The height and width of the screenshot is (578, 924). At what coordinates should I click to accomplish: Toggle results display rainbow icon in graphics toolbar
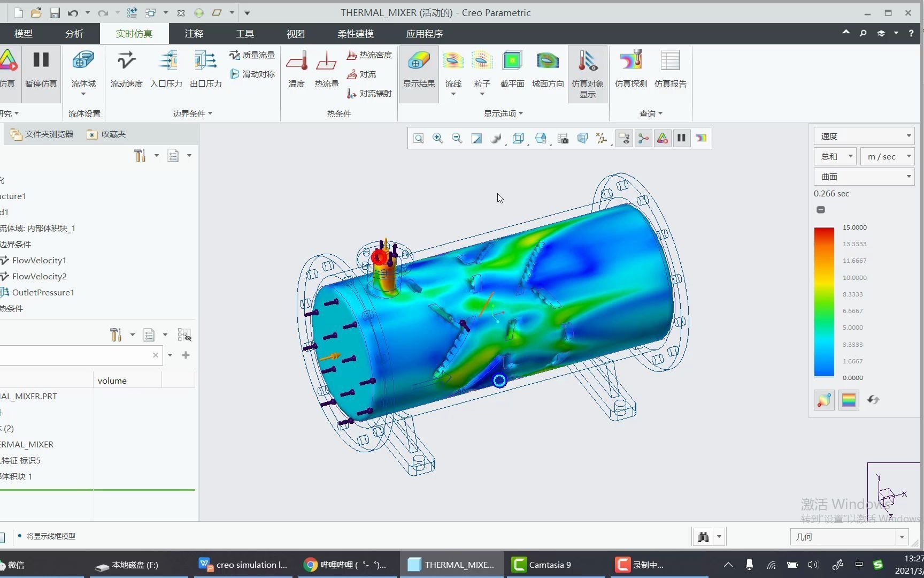[x=701, y=139]
